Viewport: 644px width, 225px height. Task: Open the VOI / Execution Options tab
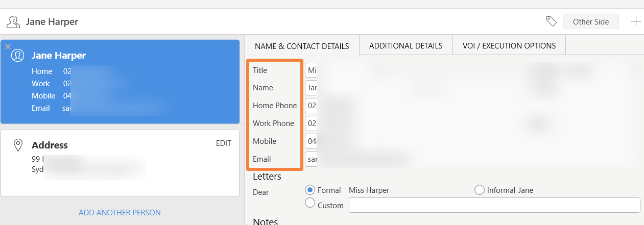tap(509, 45)
